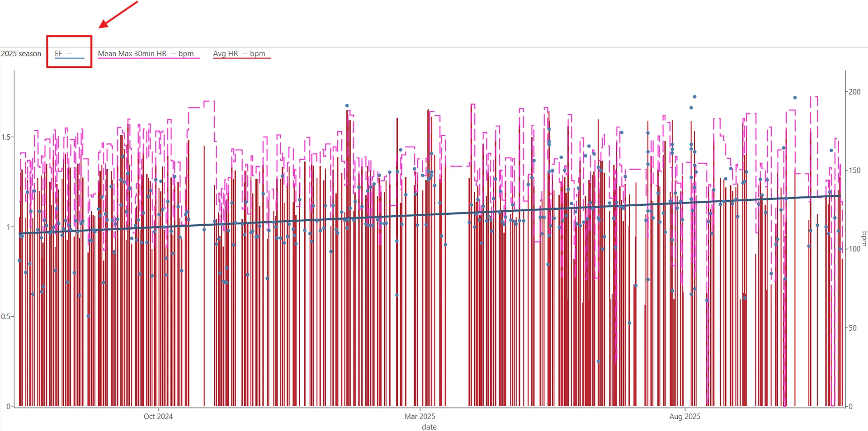
Task: Click the 200 tick on right axis
Action: 854,92
